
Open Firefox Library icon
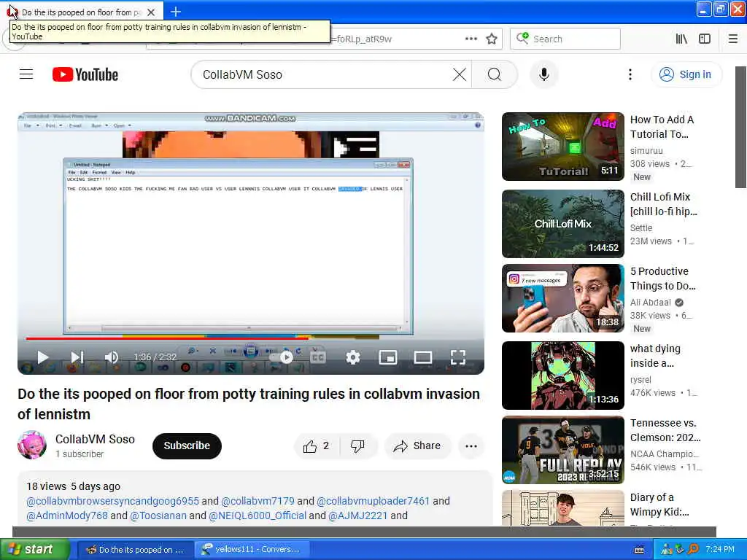pyautogui.click(x=681, y=39)
